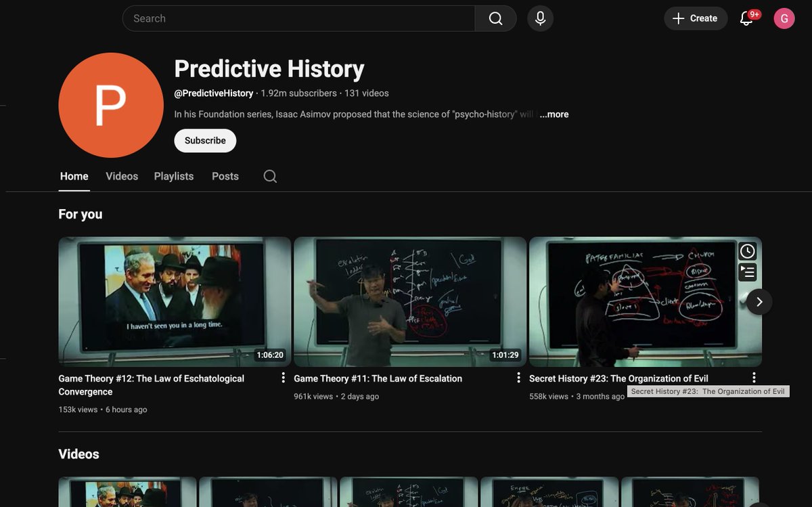Click the search magnifier button in top bar

495,18
